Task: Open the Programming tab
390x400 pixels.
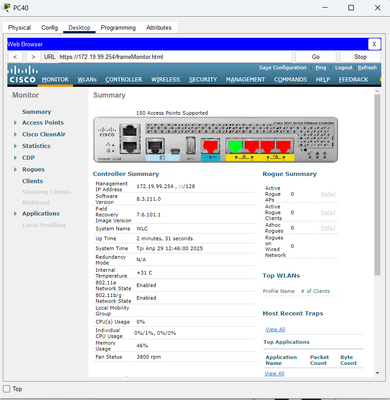Action: (118, 28)
